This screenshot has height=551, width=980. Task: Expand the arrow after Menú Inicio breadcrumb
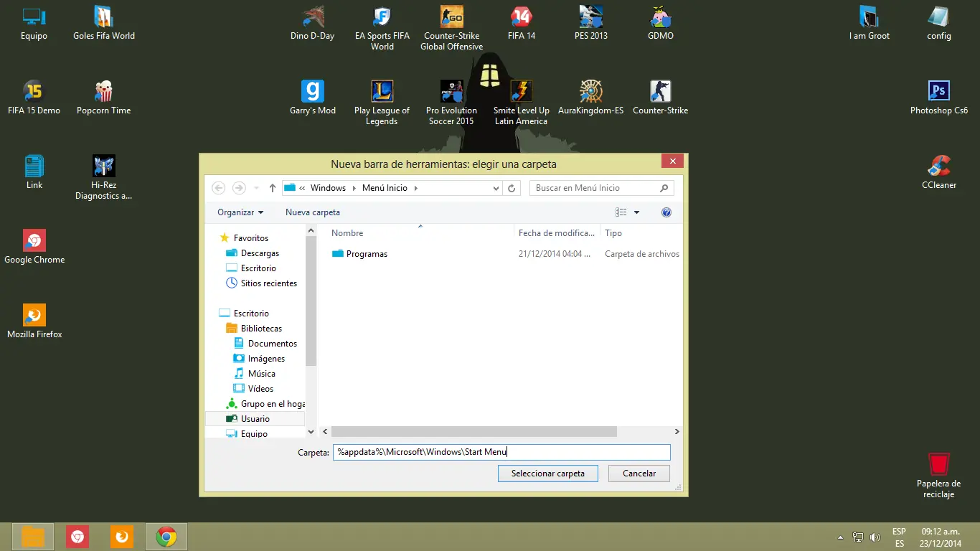click(416, 188)
